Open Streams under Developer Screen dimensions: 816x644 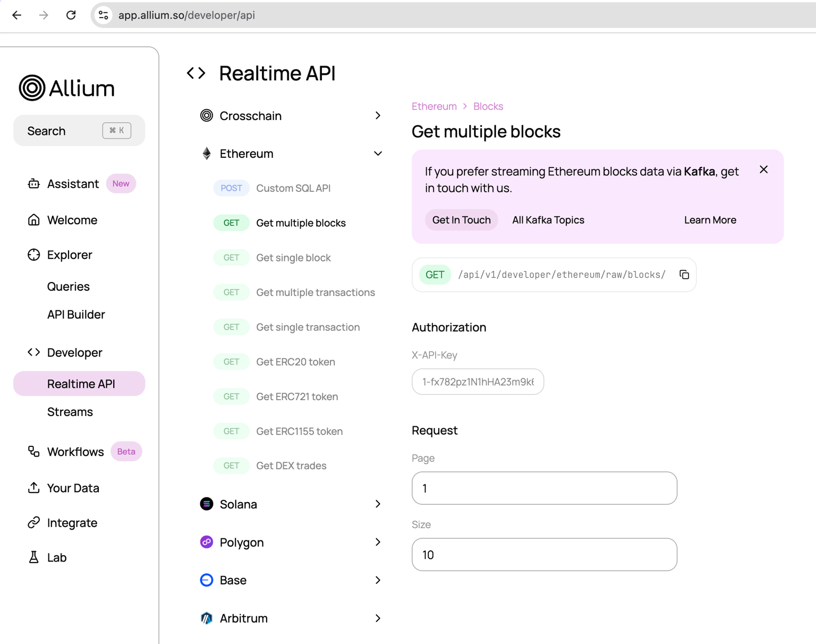(x=70, y=412)
